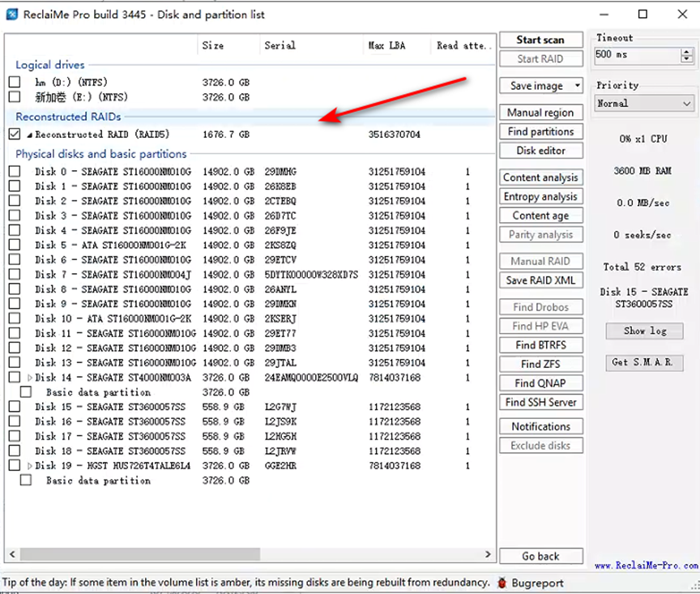Click the Logical drives section header
700x594 pixels.
50,65
